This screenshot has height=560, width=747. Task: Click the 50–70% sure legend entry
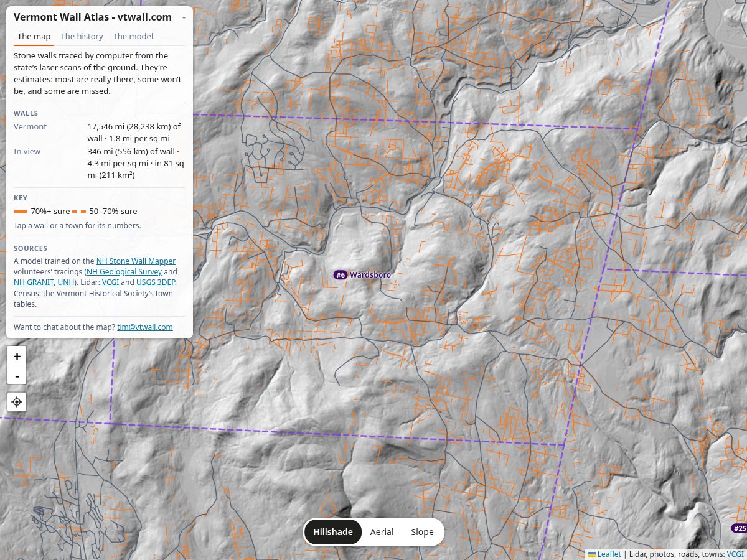coord(105,212)
